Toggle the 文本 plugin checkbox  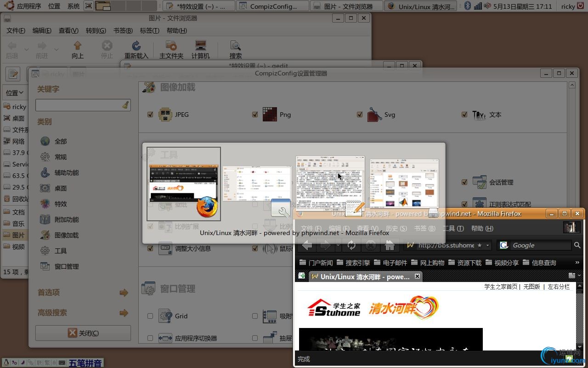click(464, 115)
